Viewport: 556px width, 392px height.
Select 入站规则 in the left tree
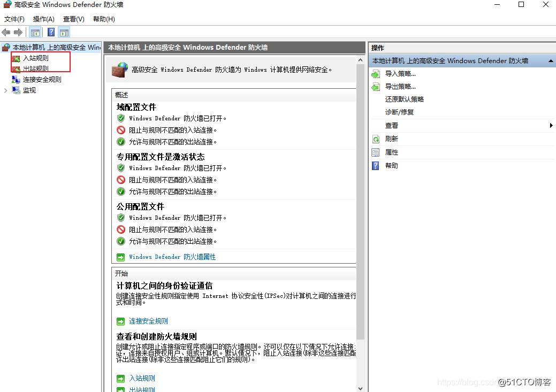35,58
